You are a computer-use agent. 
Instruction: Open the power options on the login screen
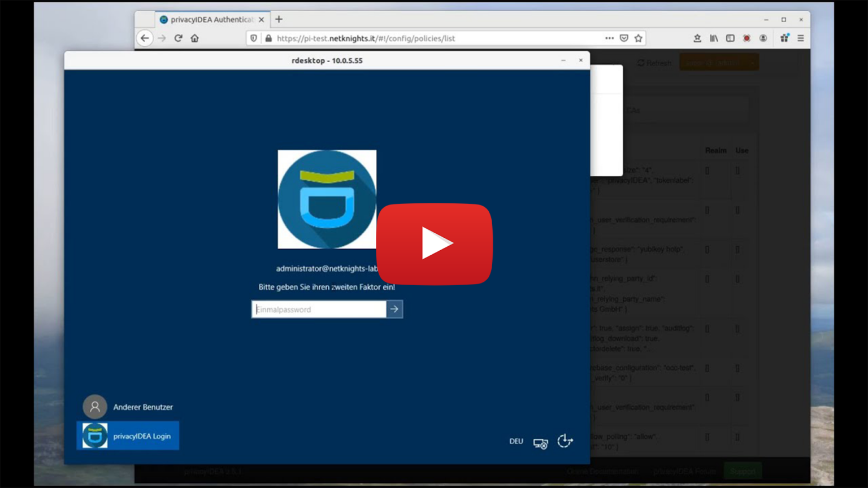tap(565, 441)
